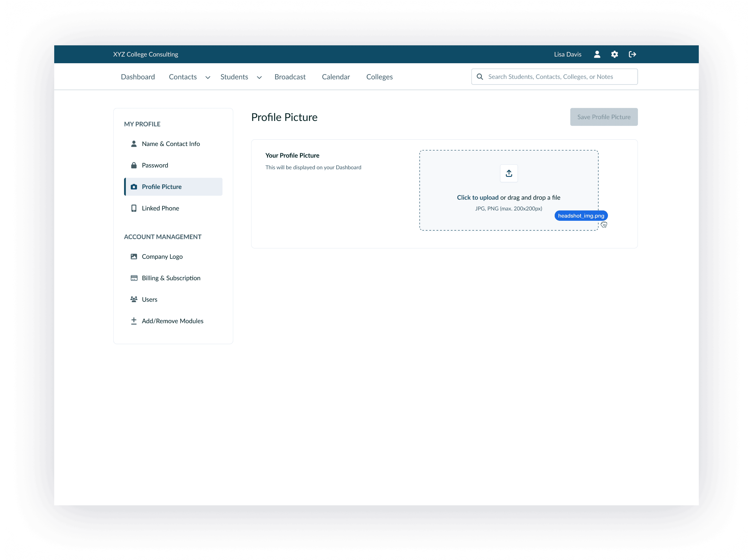Click the headshot_img.png file chip

(x=581, y=216)
